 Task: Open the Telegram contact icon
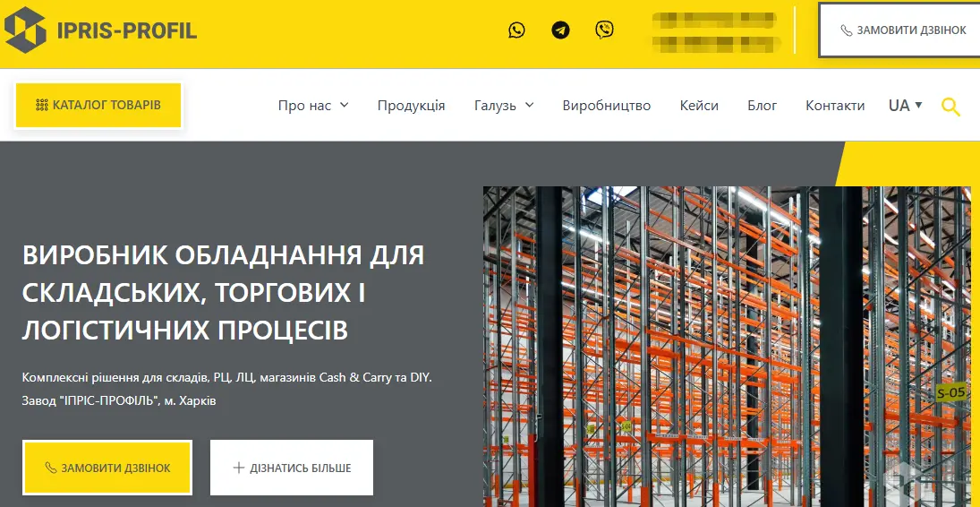pos(560,30)
